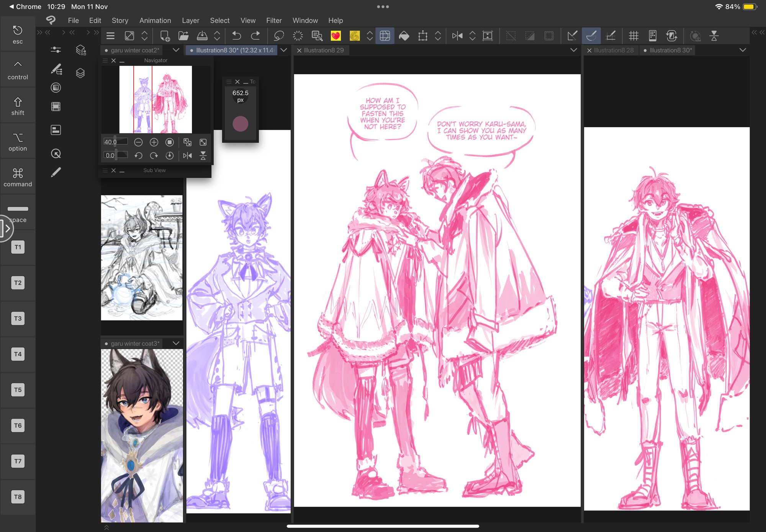Click the Redo arrow icon

tap(255, 36)
